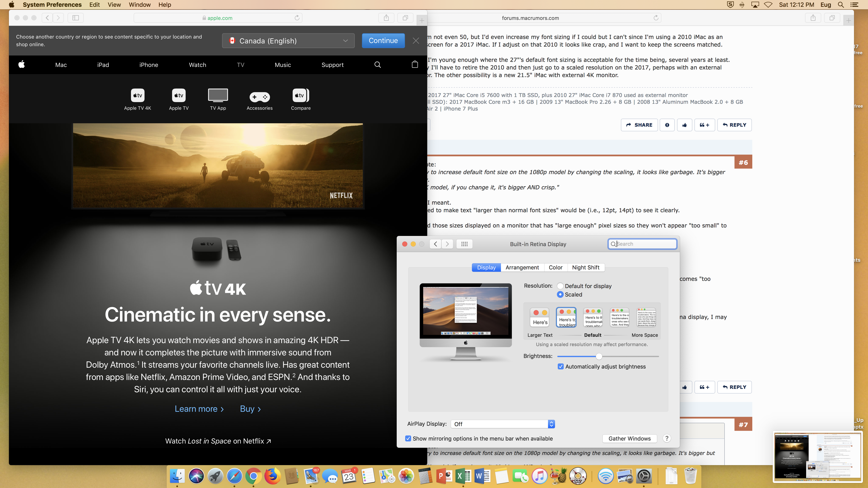The height and width of the screenshot is (488, 868).
Task: Open the Edit menu in the menu bar
Action: [94, 5]
